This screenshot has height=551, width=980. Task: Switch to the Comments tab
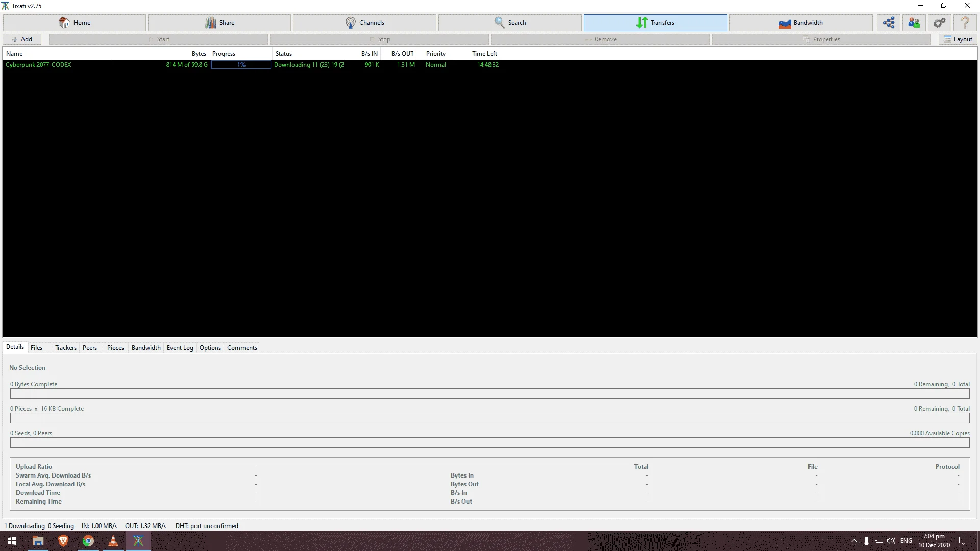(x=242, y=348)
